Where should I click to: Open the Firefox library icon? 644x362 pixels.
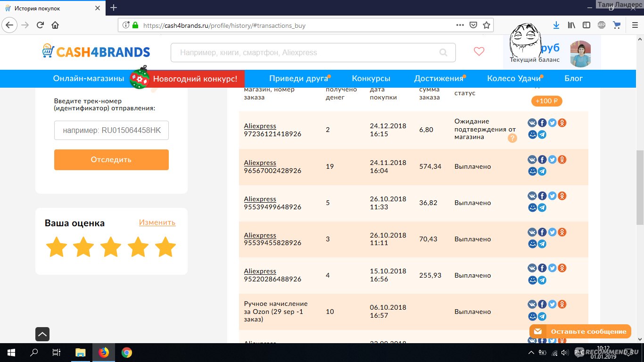click(571, 25)
